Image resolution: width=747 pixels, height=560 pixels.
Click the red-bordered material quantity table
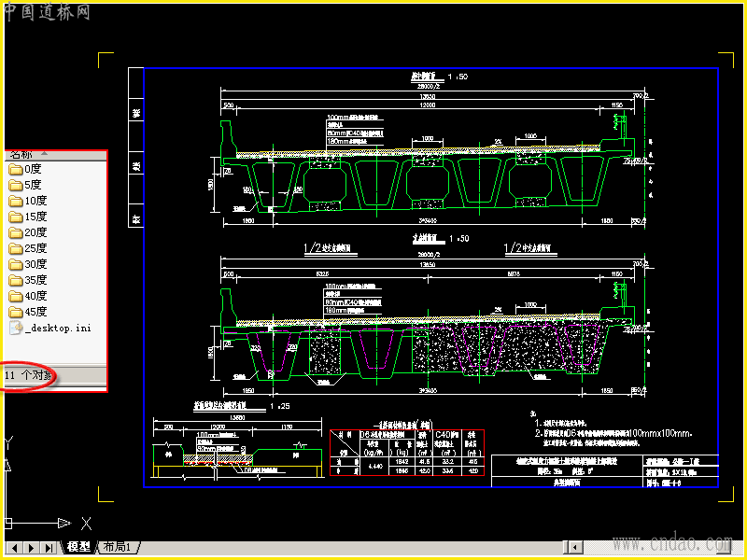point(407,453)
